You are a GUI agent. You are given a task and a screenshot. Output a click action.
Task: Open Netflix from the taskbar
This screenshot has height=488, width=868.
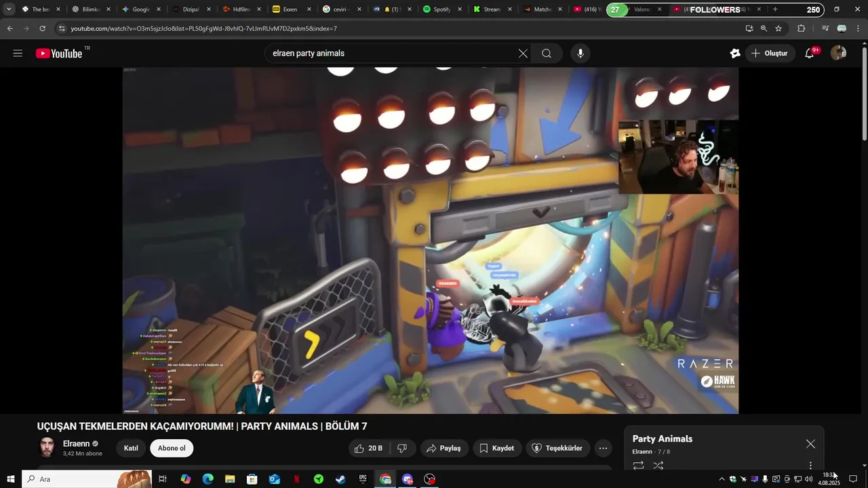pos(296,479)
